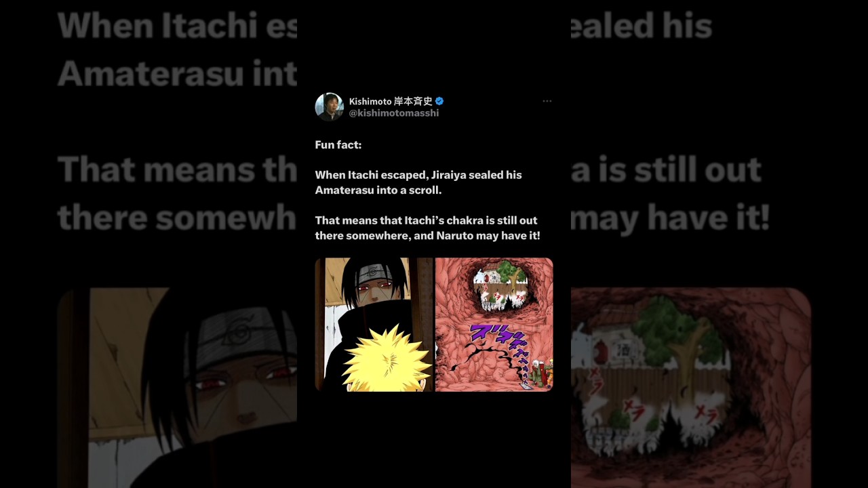
Task: Open the red manga panel image
Action: point(494,325)
